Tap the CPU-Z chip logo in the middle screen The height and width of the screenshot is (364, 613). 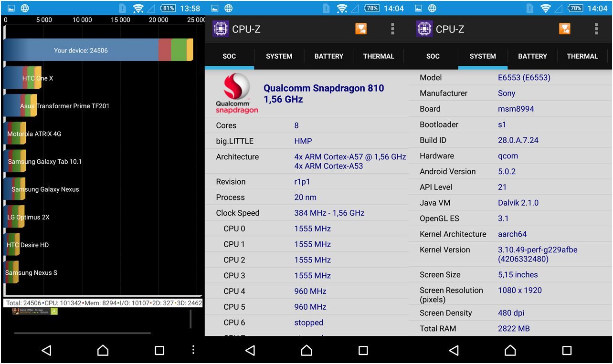click(x=220, y=29)
